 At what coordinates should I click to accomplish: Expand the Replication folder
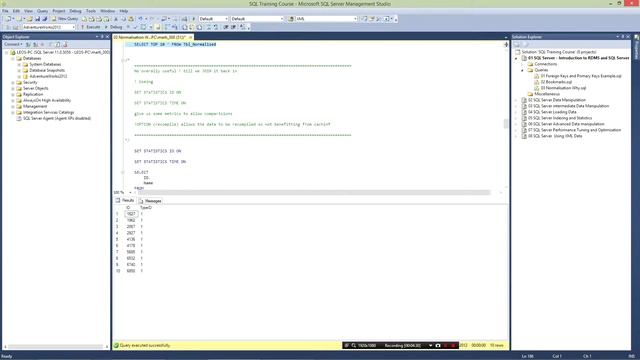tap(13, 94)
